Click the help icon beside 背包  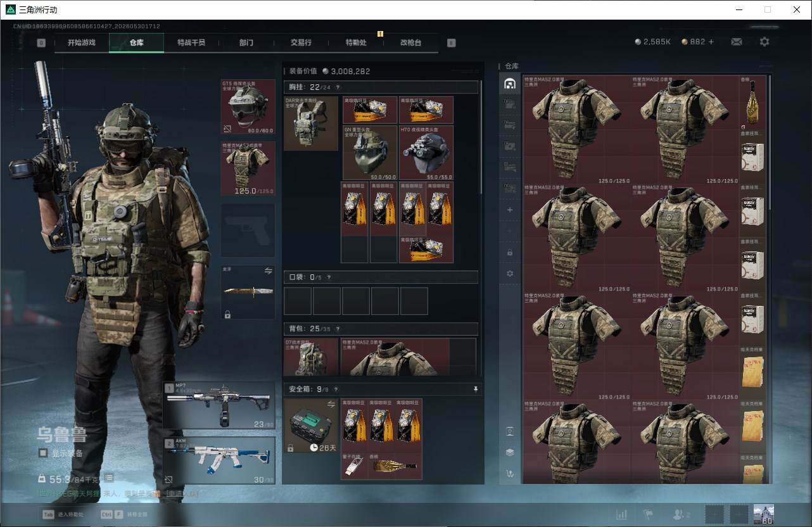(337, 329)
